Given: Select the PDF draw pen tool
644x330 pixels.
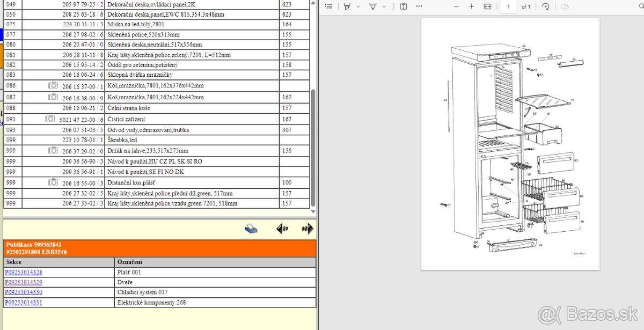Looking at the screenshot, I should coord(373,6).
